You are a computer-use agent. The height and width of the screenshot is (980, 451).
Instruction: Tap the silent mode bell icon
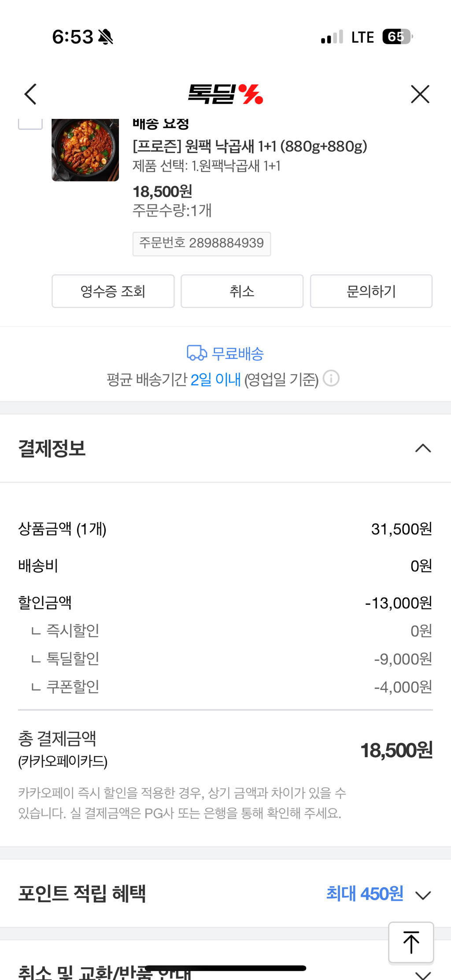point(106,37)
